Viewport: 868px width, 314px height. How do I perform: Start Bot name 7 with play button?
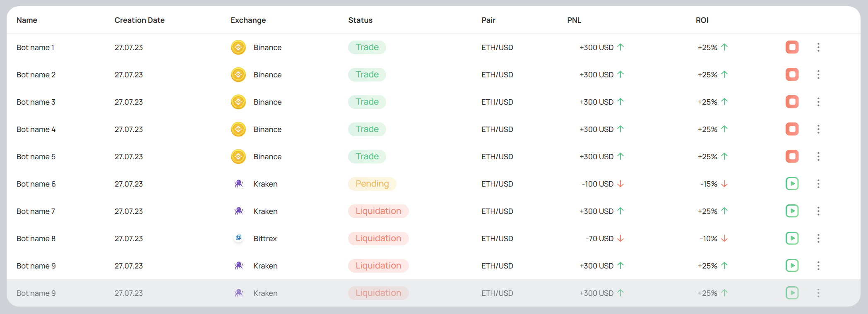tap(792, 211)
